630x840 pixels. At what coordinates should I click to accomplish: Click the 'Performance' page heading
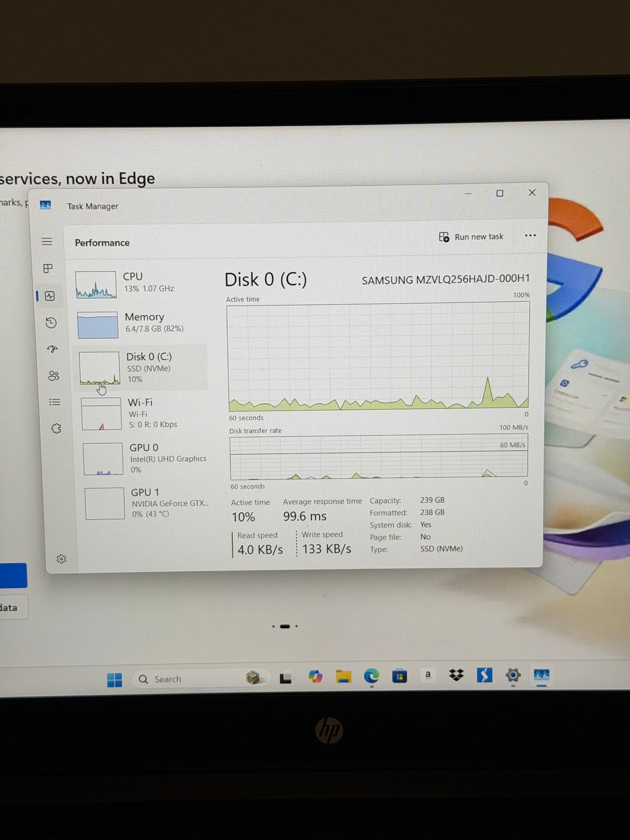[102, 243]
